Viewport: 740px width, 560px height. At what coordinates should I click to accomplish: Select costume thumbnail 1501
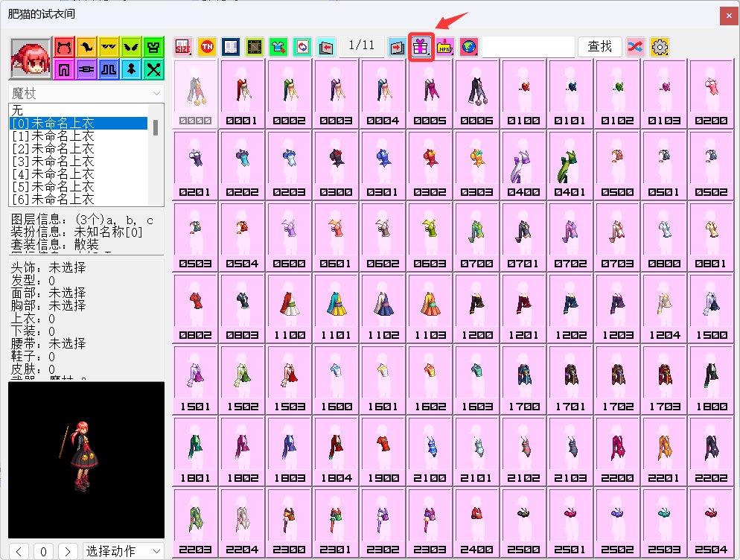195,380
